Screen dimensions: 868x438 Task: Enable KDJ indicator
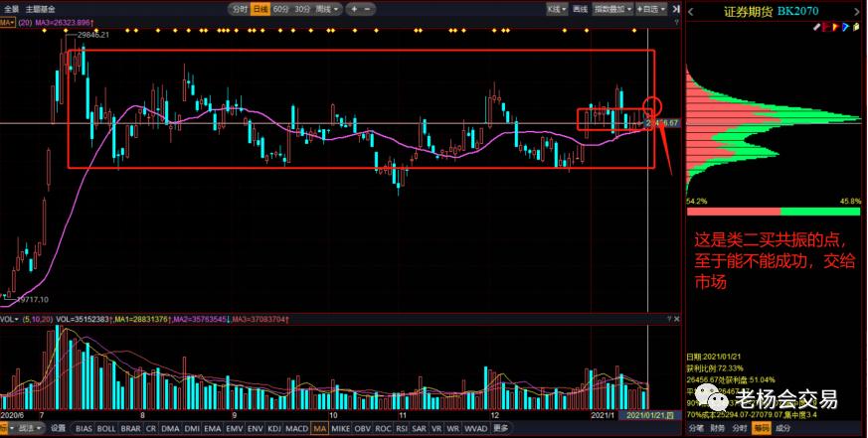click(274, 429)
